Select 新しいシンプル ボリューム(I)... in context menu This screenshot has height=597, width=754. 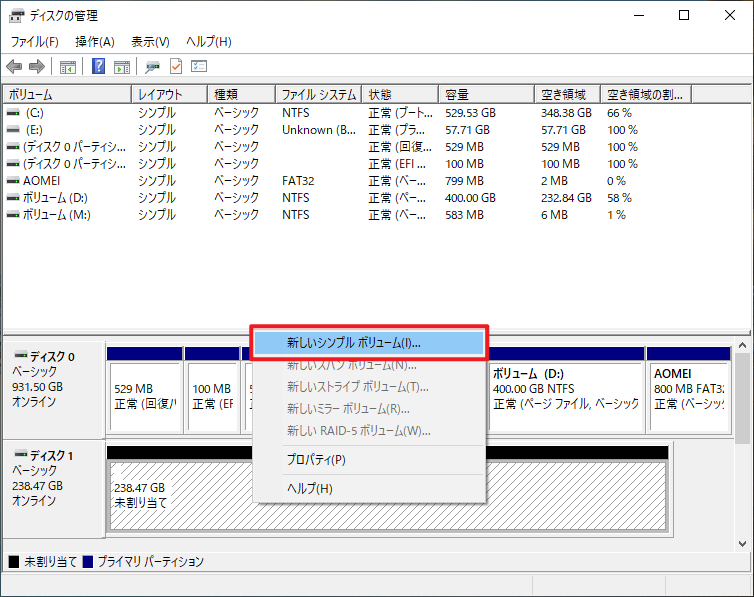pyautogui.click(x=354, y=342)
